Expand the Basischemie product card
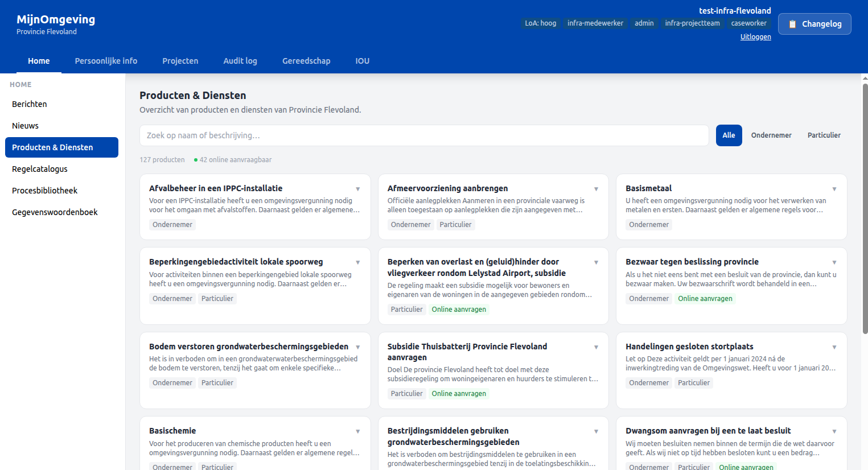Viewport: 868px width, 470px height. 357,431
